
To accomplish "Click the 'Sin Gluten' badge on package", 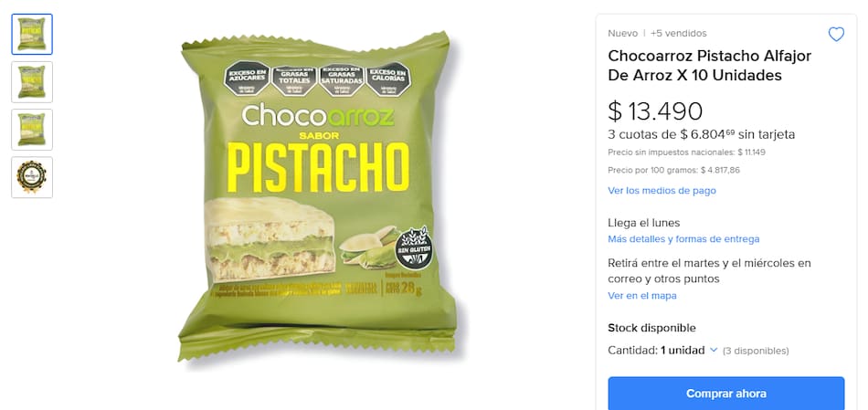I will pos(413,247).
